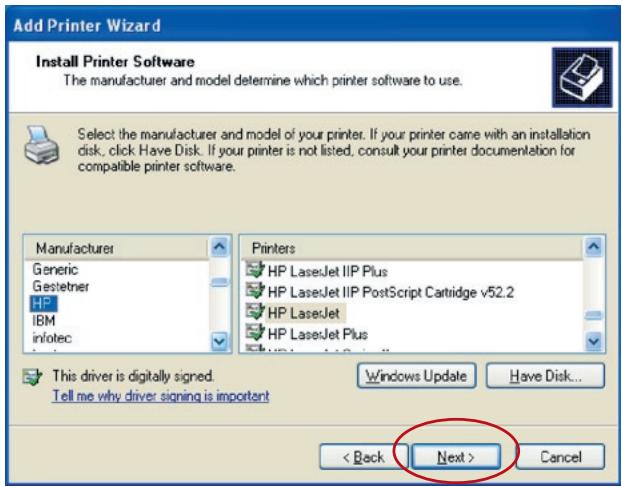This screenshot has width=623, height=487.
Task: Click the printer wizard icon in header
Action: click(582, 77)
